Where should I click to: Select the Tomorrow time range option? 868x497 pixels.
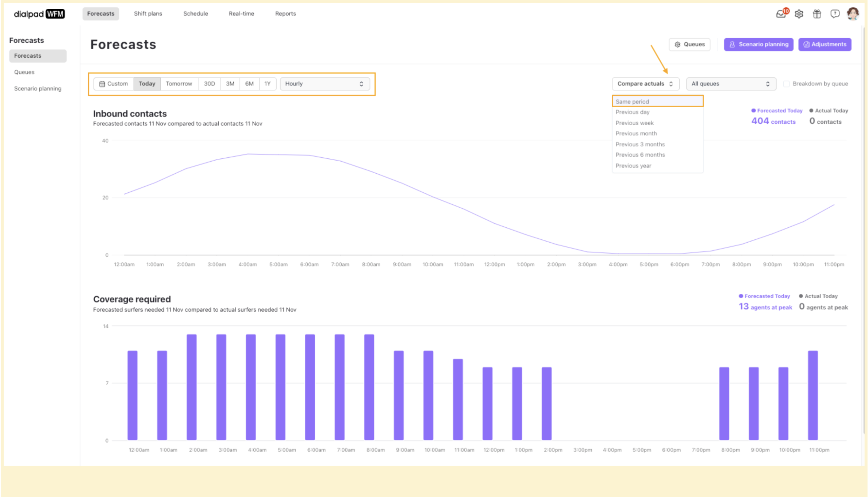coord(179,84)
